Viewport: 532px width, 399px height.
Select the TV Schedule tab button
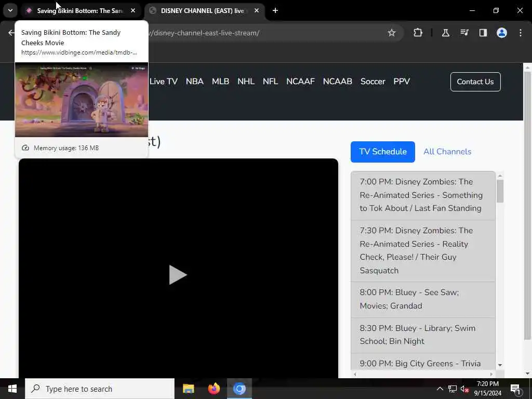[x=383, y=152]
